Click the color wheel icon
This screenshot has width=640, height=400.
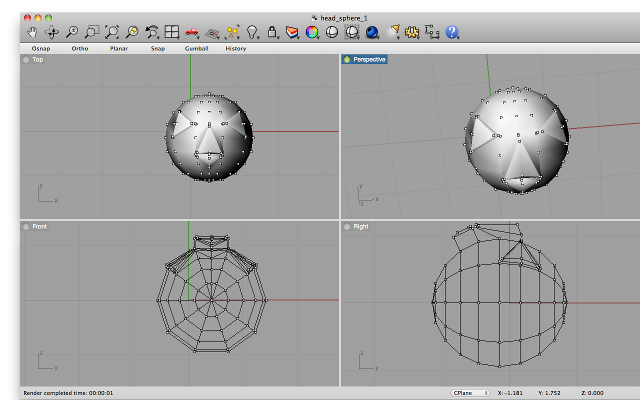[x=312, y=32]
